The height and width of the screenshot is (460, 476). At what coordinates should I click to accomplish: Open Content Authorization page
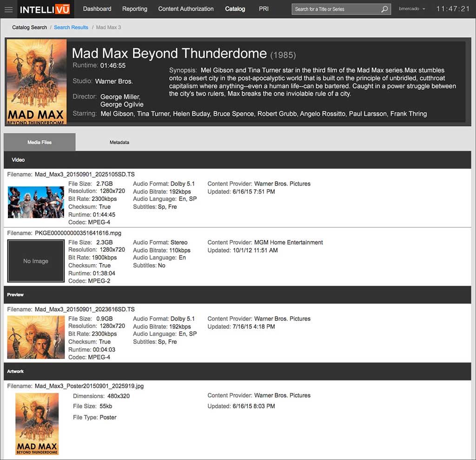click(185, 9)
